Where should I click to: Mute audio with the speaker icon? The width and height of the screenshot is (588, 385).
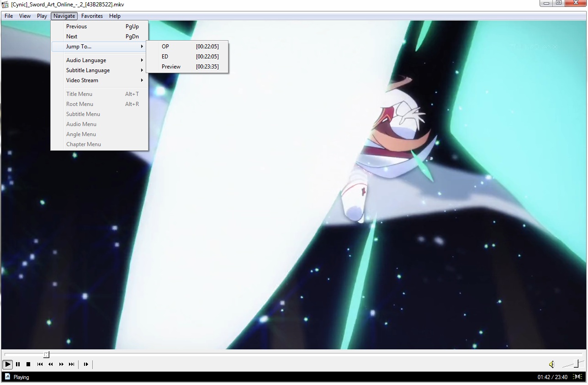point(552,364)
